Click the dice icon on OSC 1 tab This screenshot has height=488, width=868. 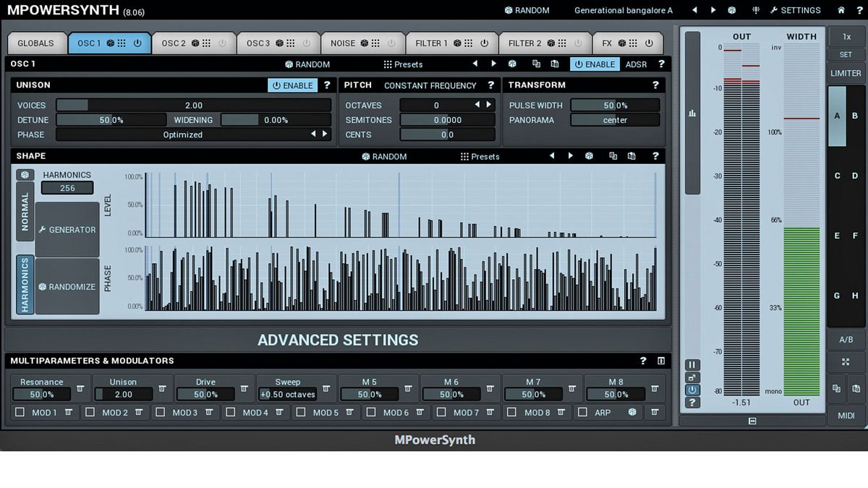[109, 43]
